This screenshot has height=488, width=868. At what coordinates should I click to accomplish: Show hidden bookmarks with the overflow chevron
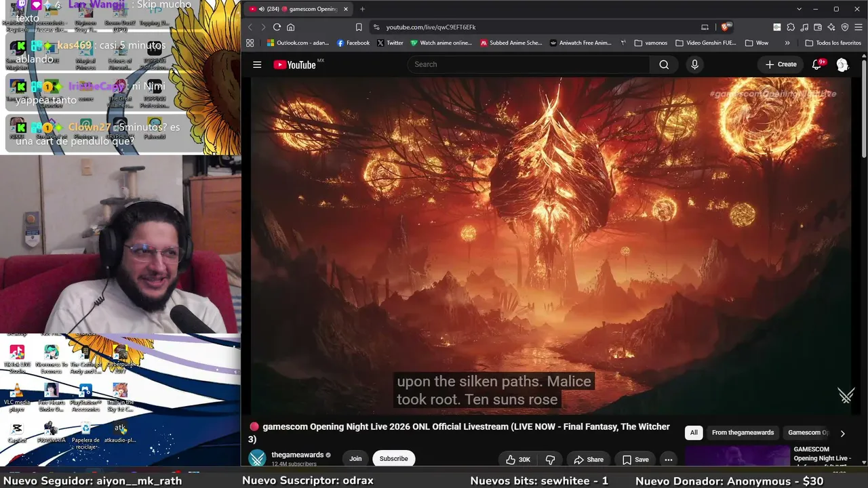(x=787, y=43)
